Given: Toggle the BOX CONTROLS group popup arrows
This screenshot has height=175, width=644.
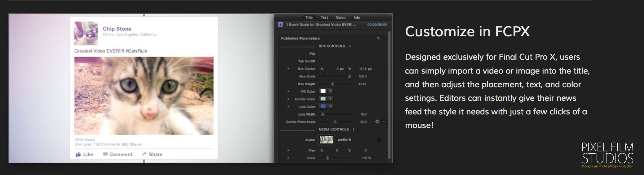Looking at the screenshot, I should 350,46.
